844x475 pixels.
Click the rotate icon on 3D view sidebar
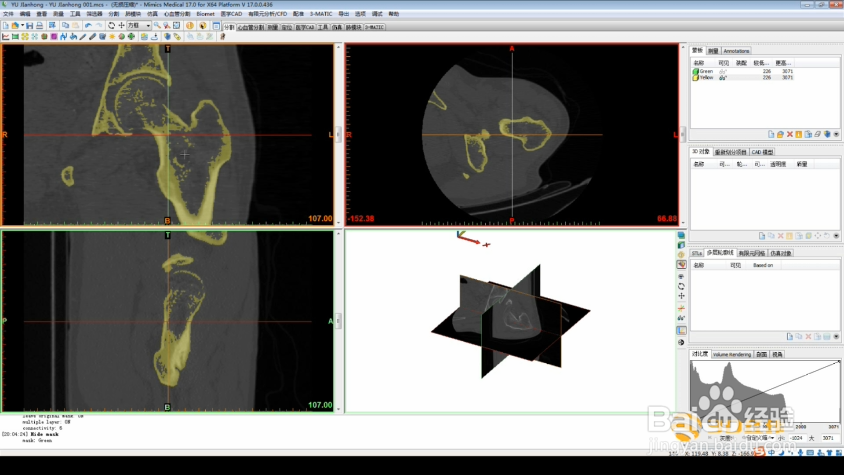[681, 287]
